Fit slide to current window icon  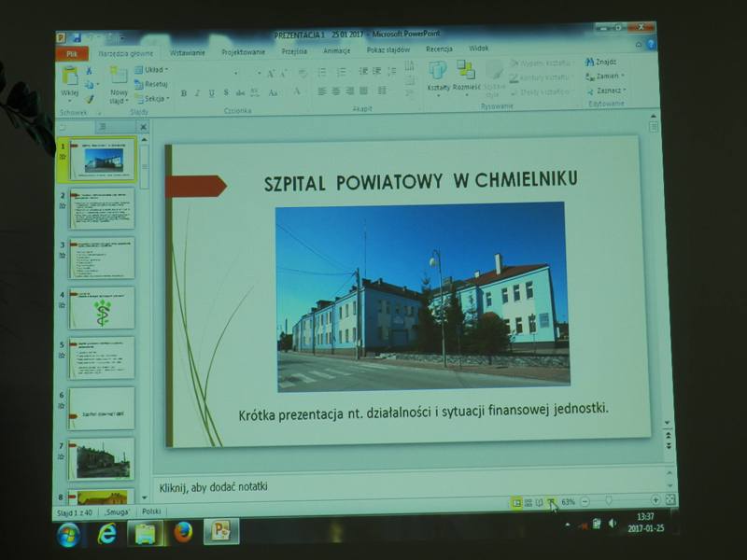[670, 499]
